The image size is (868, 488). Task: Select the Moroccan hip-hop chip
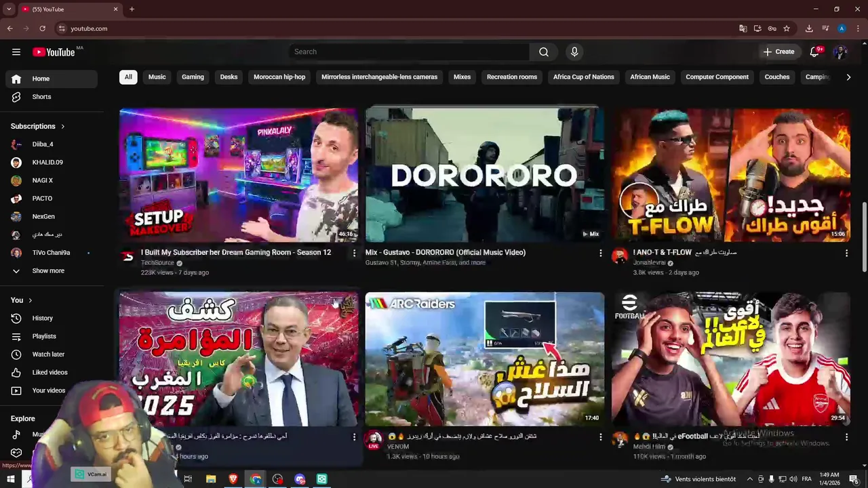279,77
